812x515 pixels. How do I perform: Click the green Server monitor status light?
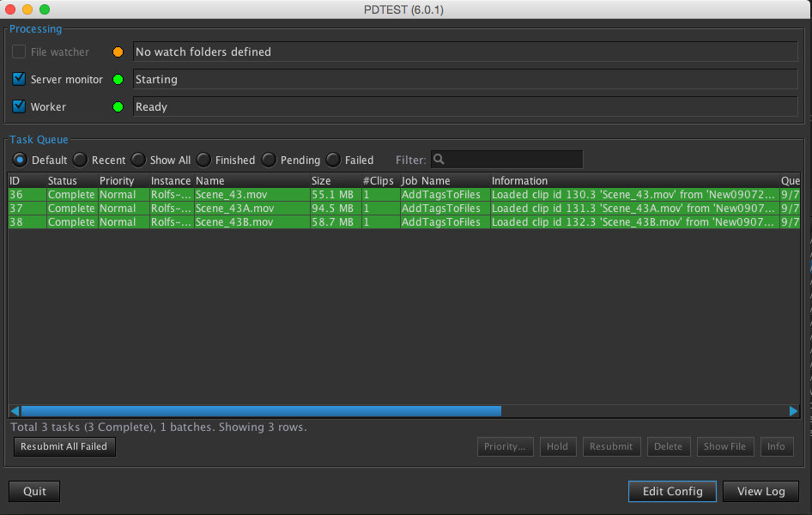(118, 80)
